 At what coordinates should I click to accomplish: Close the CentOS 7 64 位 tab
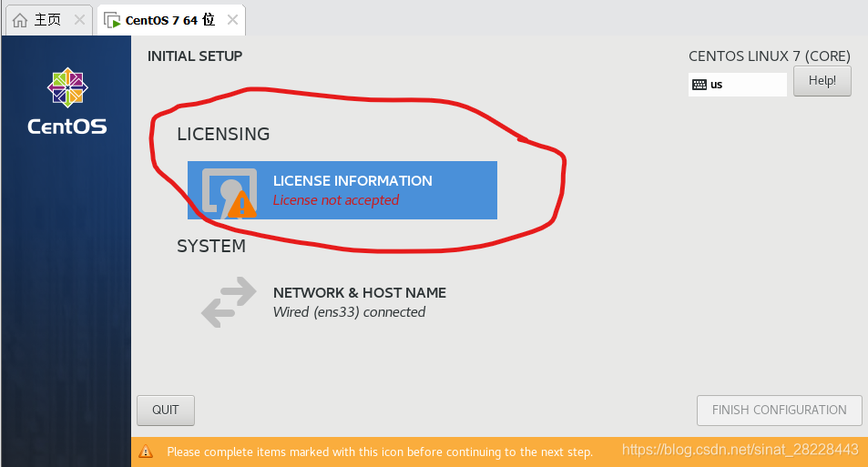232,20
